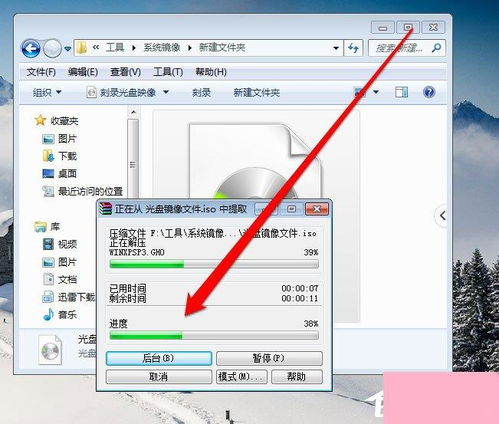The height and width of the screenshot is (424, 499).
Task: Go back with the Explorer back arrow
Action: pyautogui.click(x=31, y=49)
